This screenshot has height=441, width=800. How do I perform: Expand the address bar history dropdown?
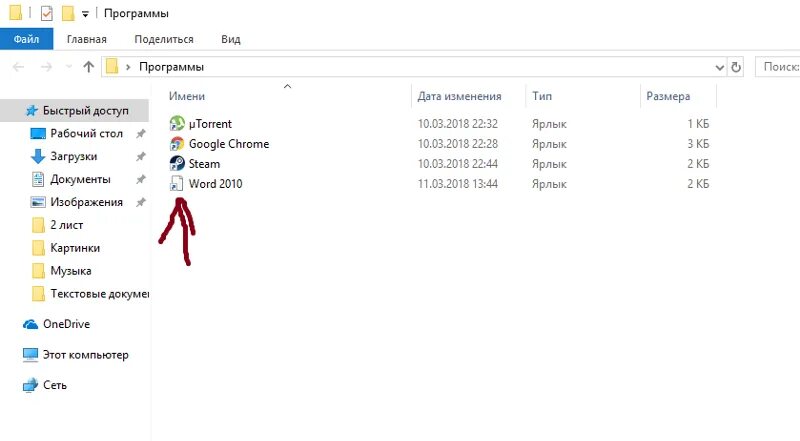click(719, 67)
